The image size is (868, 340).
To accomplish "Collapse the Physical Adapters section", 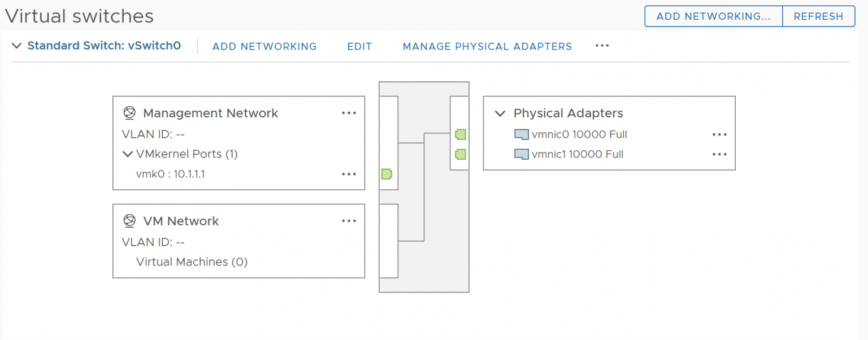I will pos(500,113).
